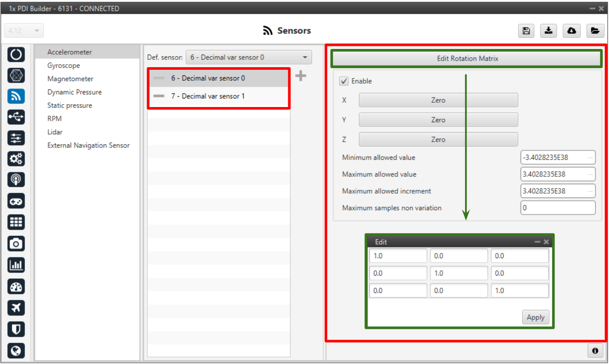Click the airplane icon in sidebar
The width and height of the screenshot is (609, 364).
coord(16,308)
